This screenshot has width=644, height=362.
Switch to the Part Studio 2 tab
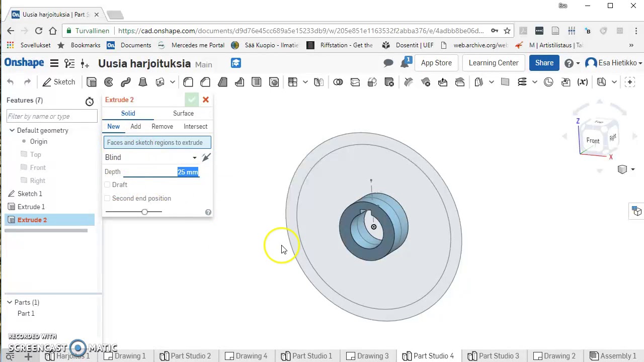pos(185,356)
